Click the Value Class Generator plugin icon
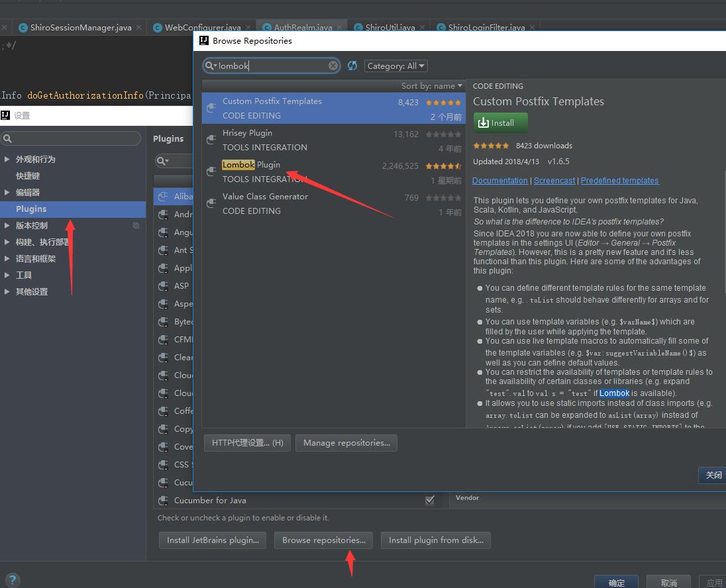This screenshot has height=588, width=726. click(211, 203)
